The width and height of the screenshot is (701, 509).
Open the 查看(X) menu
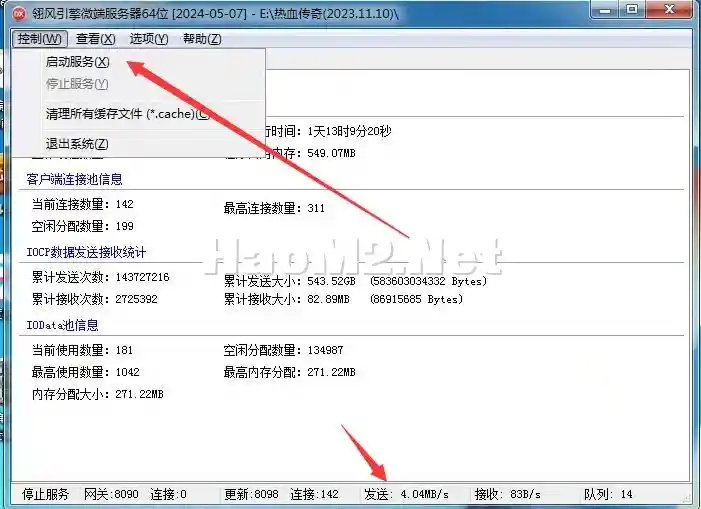pyautogui.click(x=96, y=39)
